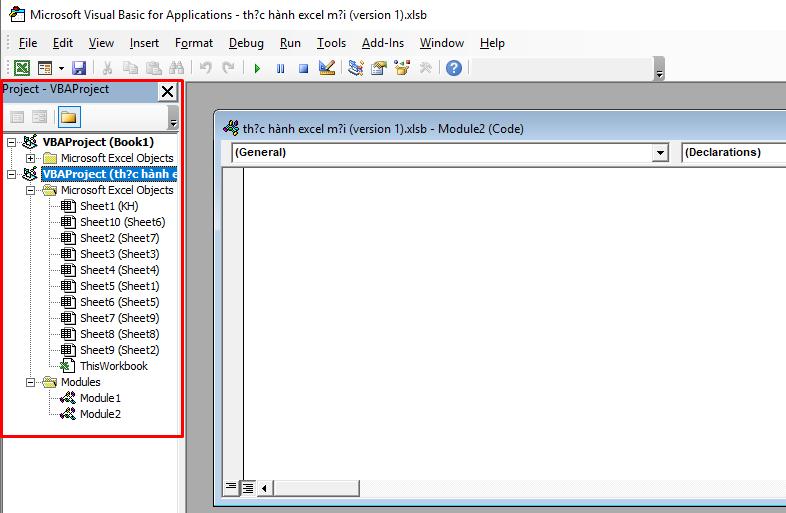Open the View menu
Screen dimensions: 786x513
point(101,43)
